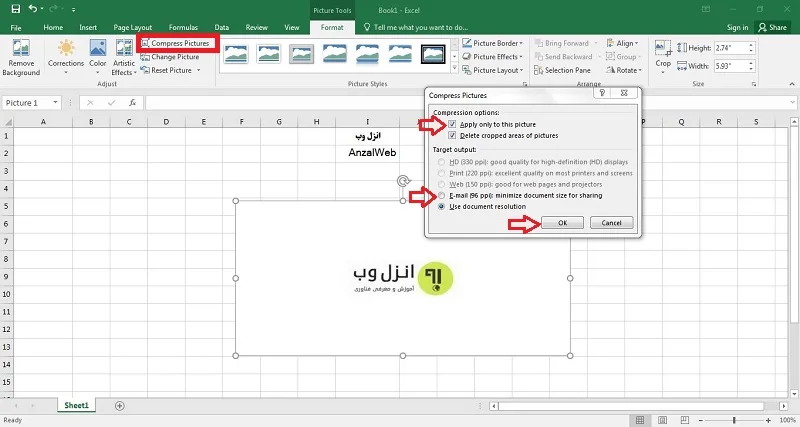Select the HD (330 ppi) radio option

pos(441,162)
